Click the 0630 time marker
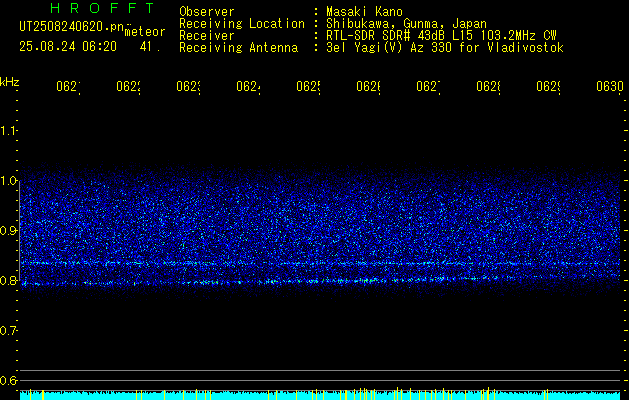 pos(610,86)
